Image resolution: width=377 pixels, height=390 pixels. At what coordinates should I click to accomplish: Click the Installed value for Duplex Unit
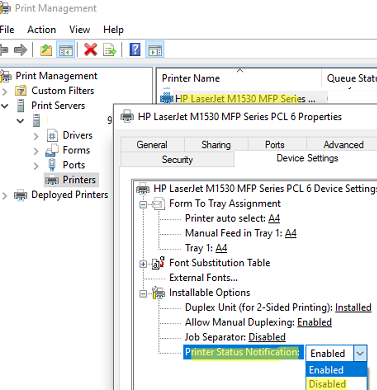tap(353, 307)
